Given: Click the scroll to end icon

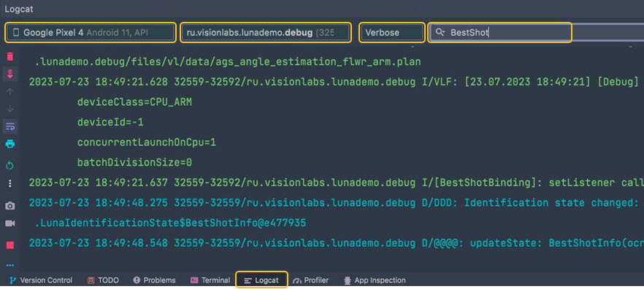Looking at the screenshot, I should coord(10,74).
